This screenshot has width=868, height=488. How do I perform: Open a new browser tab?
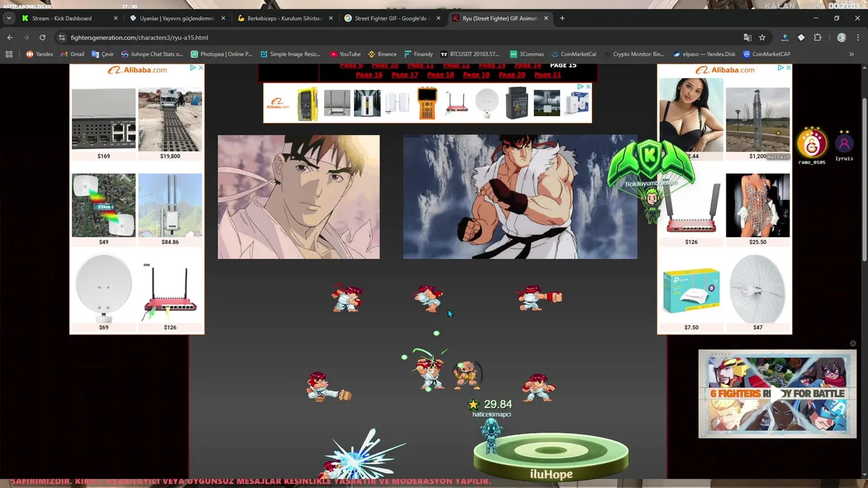tap(562, 18)
